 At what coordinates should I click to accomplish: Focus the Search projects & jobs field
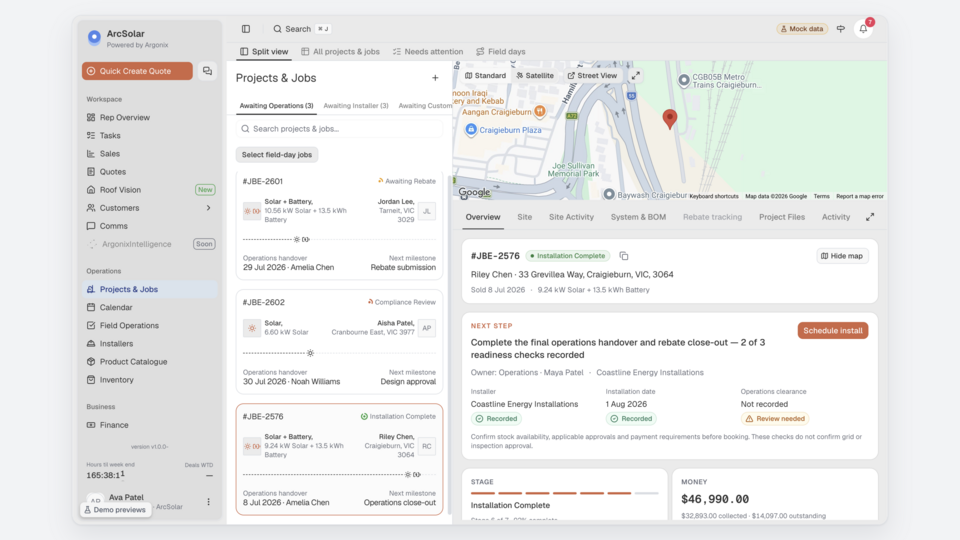(339, 129)
